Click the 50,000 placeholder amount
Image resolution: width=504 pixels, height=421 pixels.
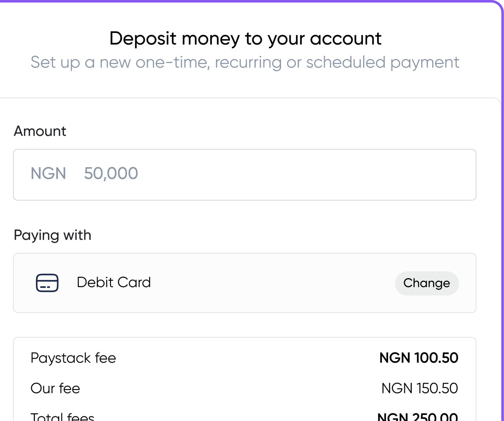point(111,173)
